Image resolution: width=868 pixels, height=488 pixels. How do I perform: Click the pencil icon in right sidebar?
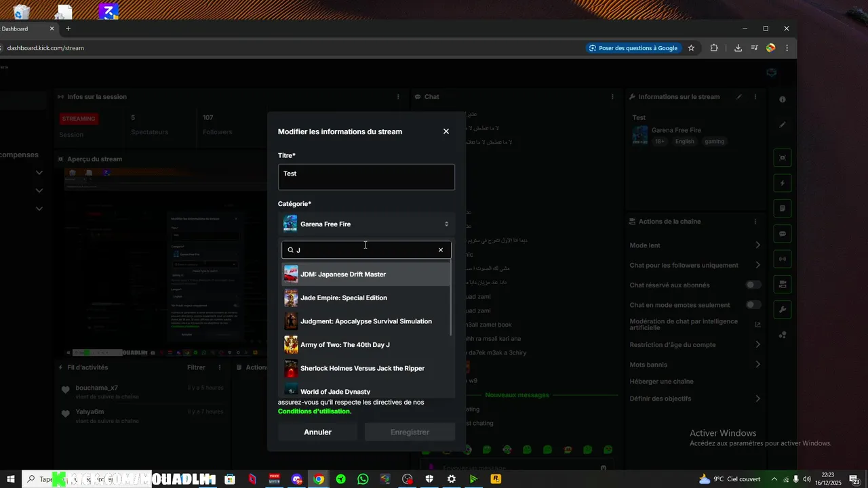click(x=783, y=125)
